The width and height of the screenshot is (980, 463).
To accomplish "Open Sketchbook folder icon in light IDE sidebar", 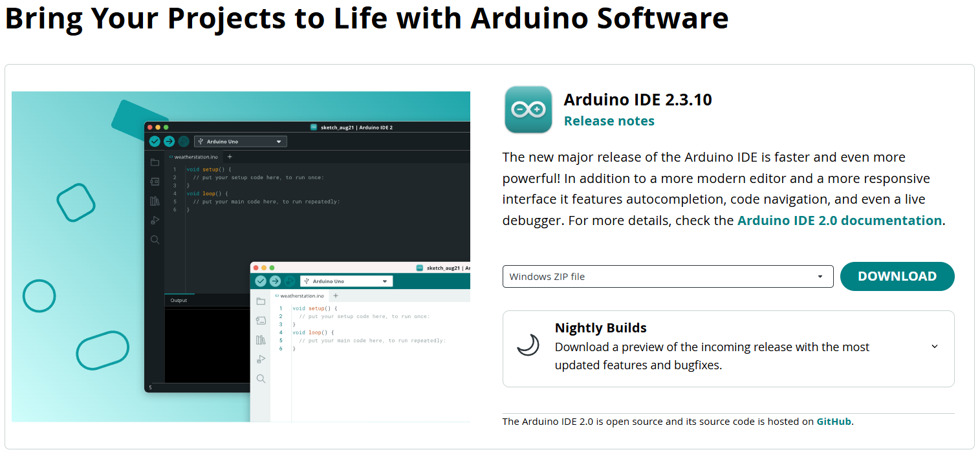I will click(x=261, y=301).
